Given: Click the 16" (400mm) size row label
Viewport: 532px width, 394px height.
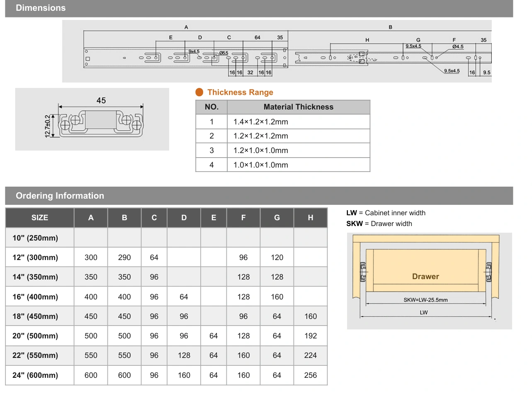Looking at the screenshot, I should pyautogui.click(x=35, y=297).
